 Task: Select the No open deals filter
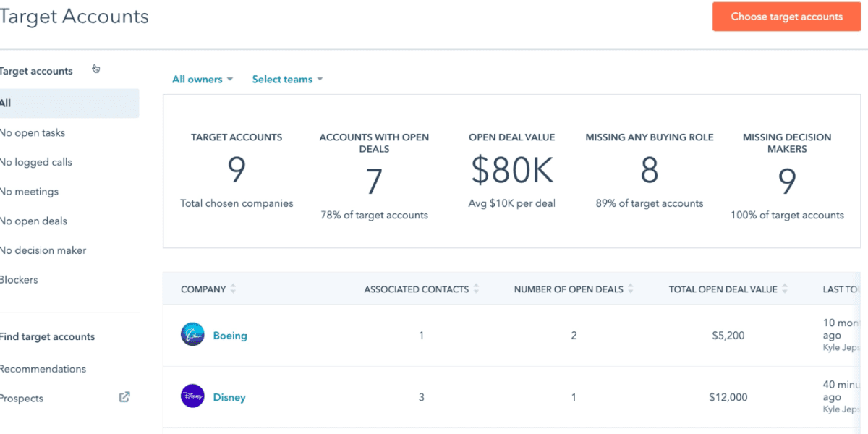[34, 221]
